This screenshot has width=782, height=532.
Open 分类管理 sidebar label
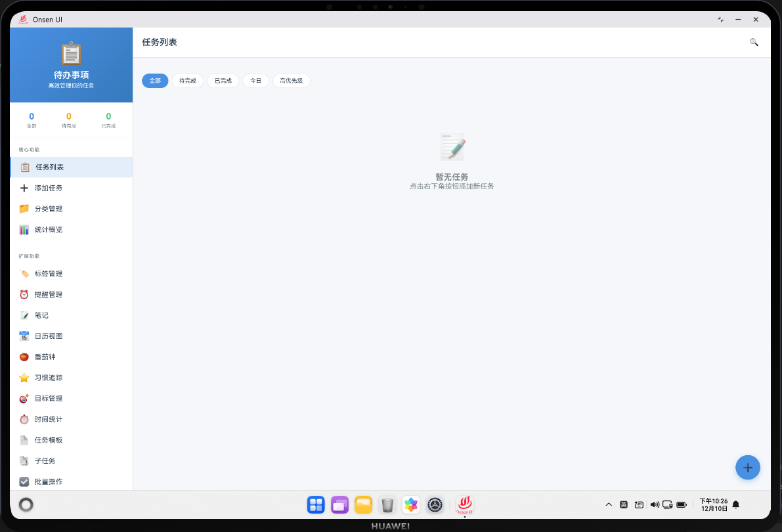tap(49, 209)
